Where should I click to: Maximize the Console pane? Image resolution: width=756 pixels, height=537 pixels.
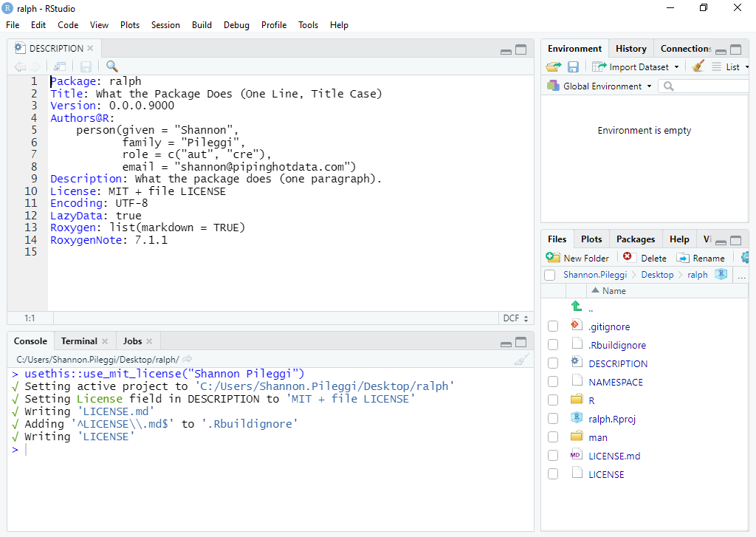(x=520, y=342)
